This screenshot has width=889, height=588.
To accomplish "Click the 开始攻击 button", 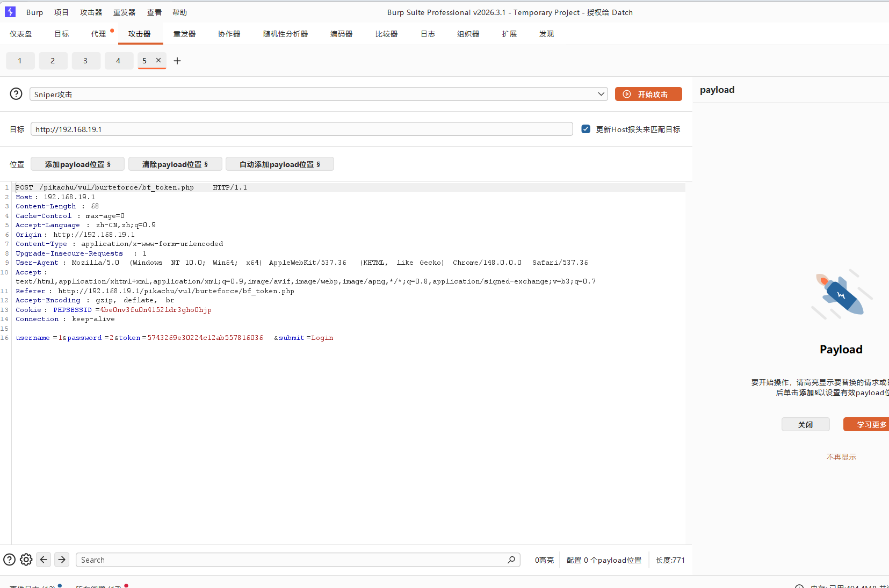I will pos(648,94).
